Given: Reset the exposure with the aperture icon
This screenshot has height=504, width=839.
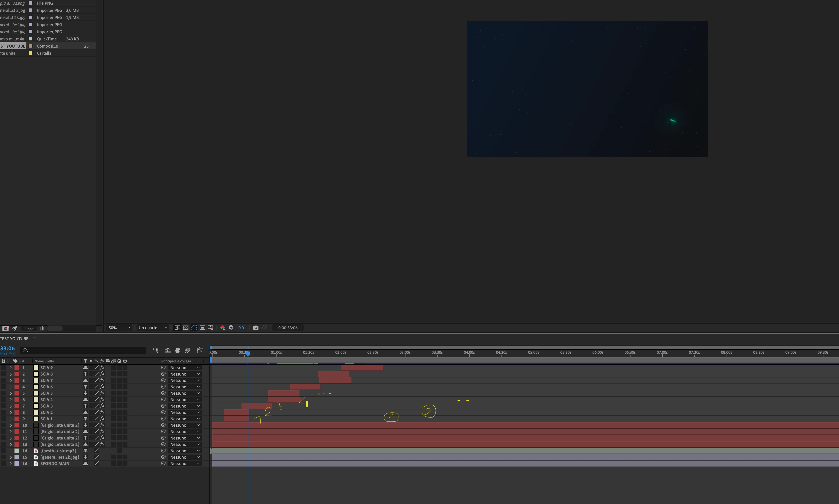Looking at the screenshot, I should point(231,328).
